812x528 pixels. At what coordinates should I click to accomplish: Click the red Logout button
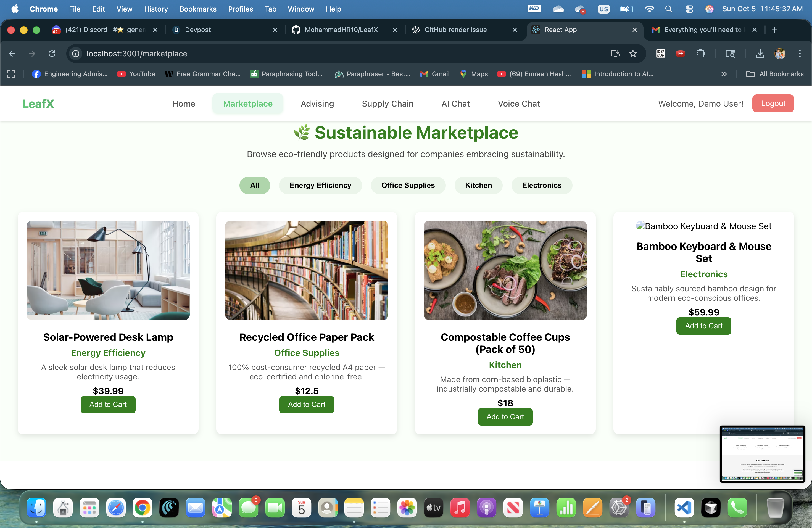[773, 103]
